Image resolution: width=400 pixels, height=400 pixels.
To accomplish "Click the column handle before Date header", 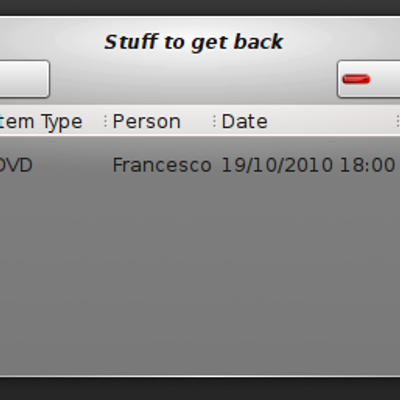I will pos(214,121).
